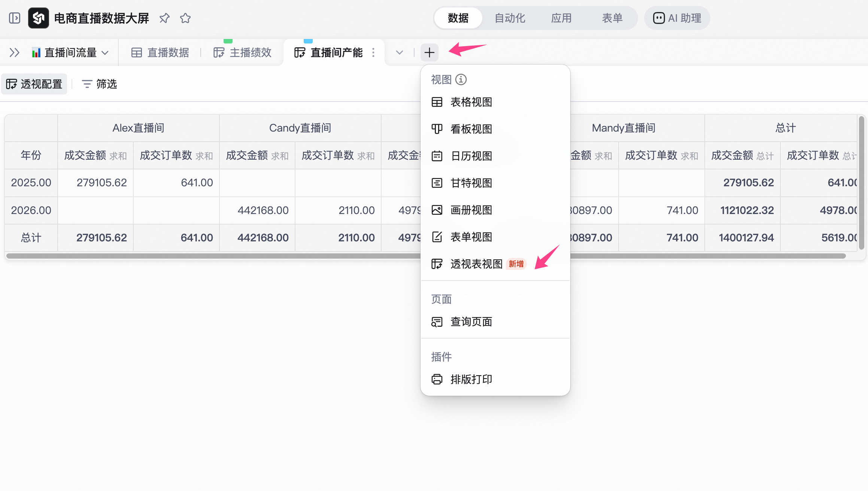Select 甘特视图 from the view list

471,183
